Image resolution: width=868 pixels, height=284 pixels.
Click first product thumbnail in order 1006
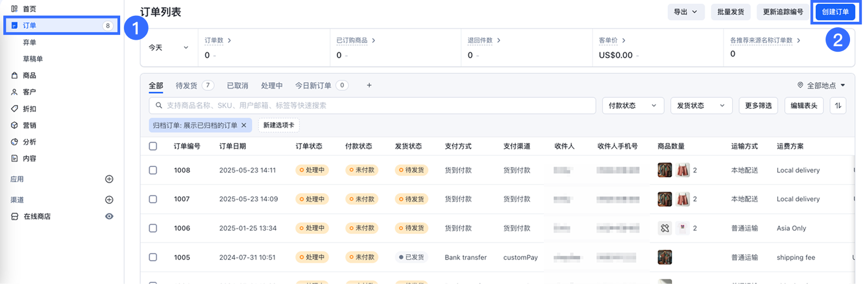[665, 229]
